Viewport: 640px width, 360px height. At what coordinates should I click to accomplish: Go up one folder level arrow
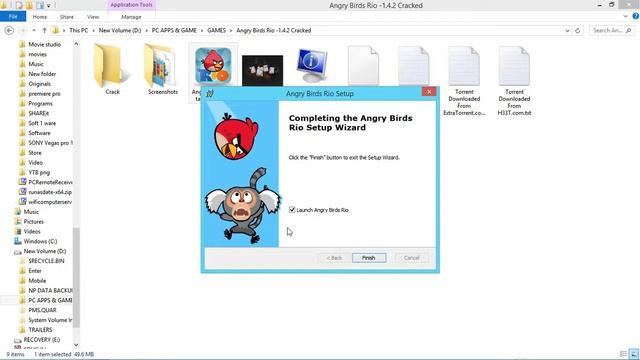[x=44, y=30]
